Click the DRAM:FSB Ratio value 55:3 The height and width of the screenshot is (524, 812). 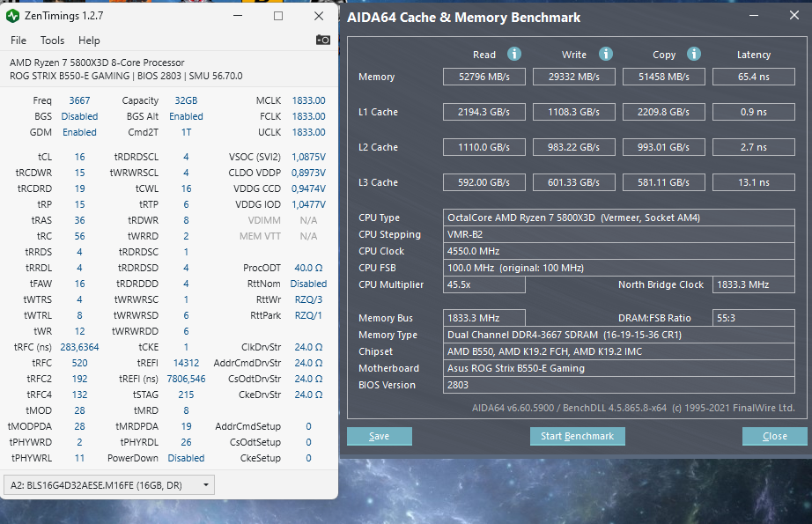pos(754,318)
